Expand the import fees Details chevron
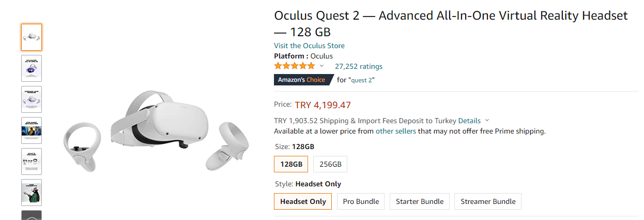644x220 pixels. pos(487,121)
